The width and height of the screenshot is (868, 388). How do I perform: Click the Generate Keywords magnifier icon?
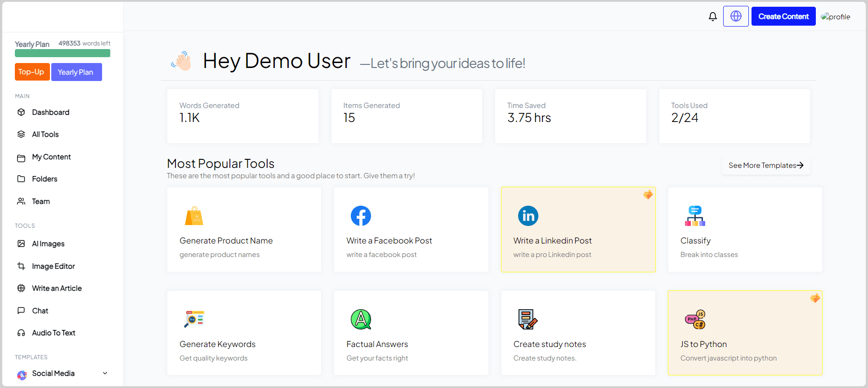[194, 319]
